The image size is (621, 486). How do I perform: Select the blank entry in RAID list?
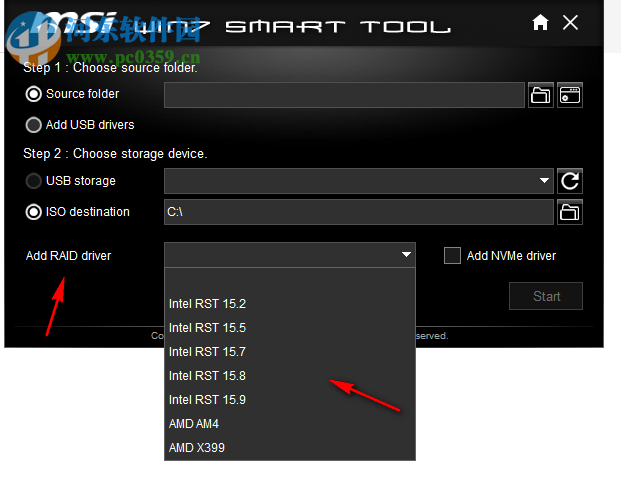click(290, 280)
